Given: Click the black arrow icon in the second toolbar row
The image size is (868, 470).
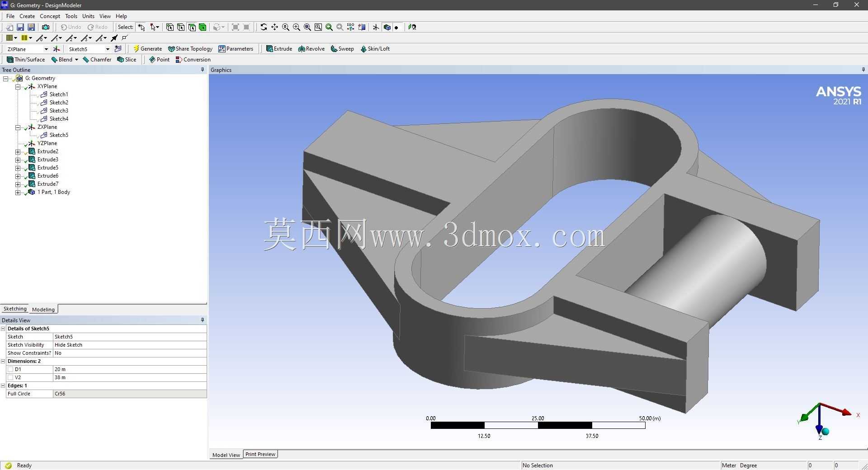Looking at the screenshot, I should coord(114,38).
